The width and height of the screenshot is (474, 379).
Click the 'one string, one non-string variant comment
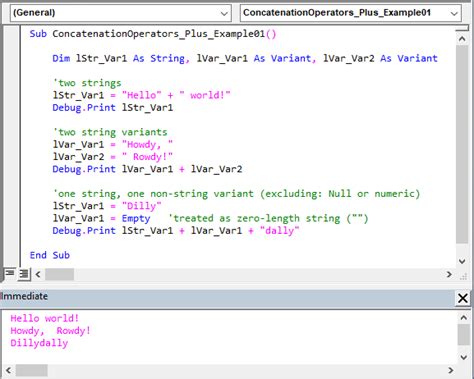click(236, 194)
